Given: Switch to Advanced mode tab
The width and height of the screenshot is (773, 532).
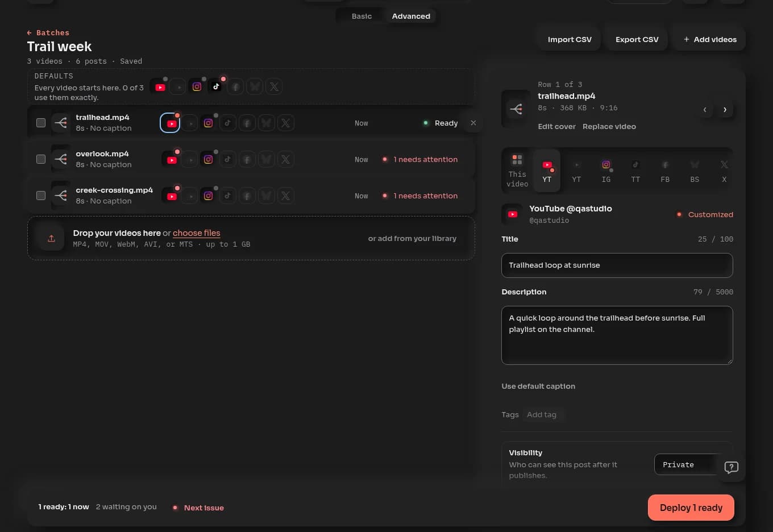Looking at the screenshot, I should [411, 16].
